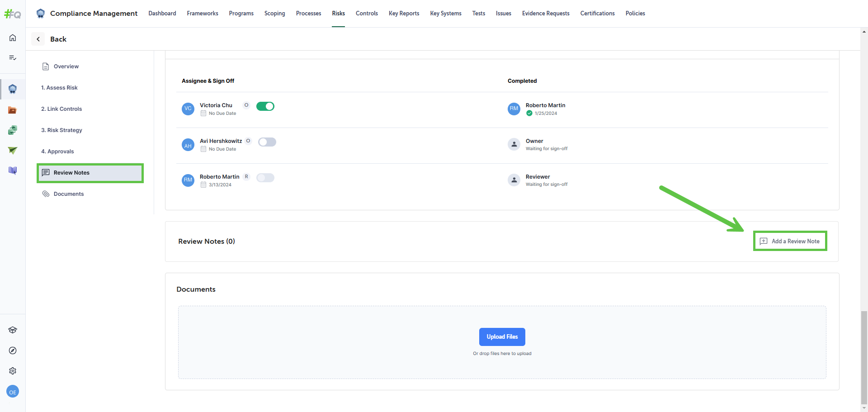The width and height of the screenshot is (868, 412).
Task: Click the compass explore icon
Action: 13,350
